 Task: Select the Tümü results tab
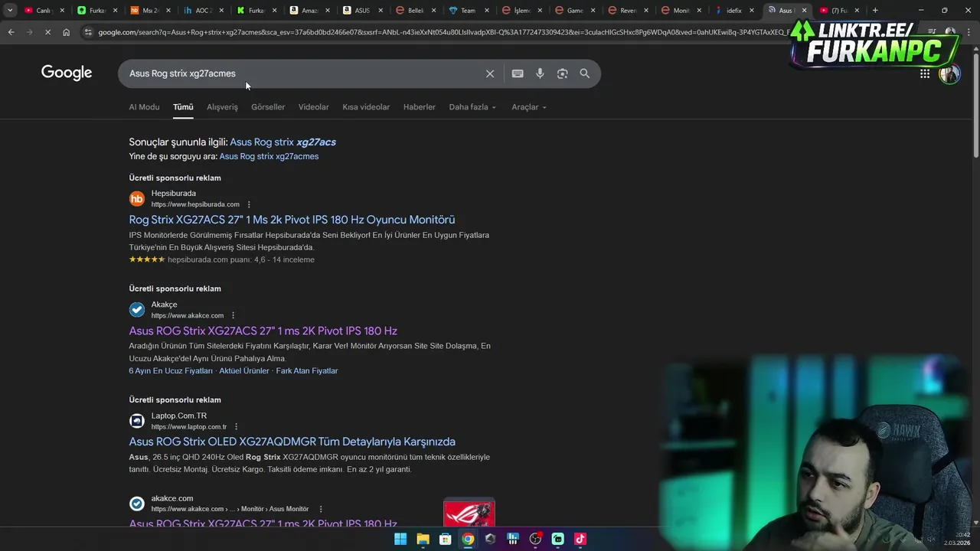(183, 107)
